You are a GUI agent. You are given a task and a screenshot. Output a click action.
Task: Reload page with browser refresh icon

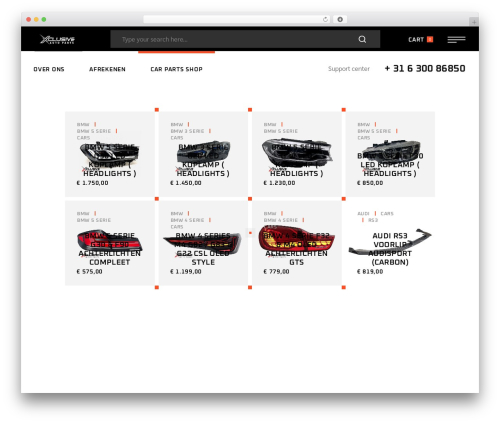pos(325,20)
